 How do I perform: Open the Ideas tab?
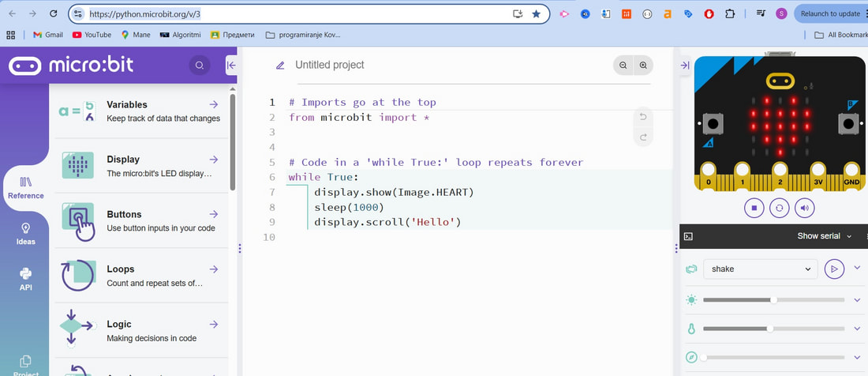click(25, 235)
